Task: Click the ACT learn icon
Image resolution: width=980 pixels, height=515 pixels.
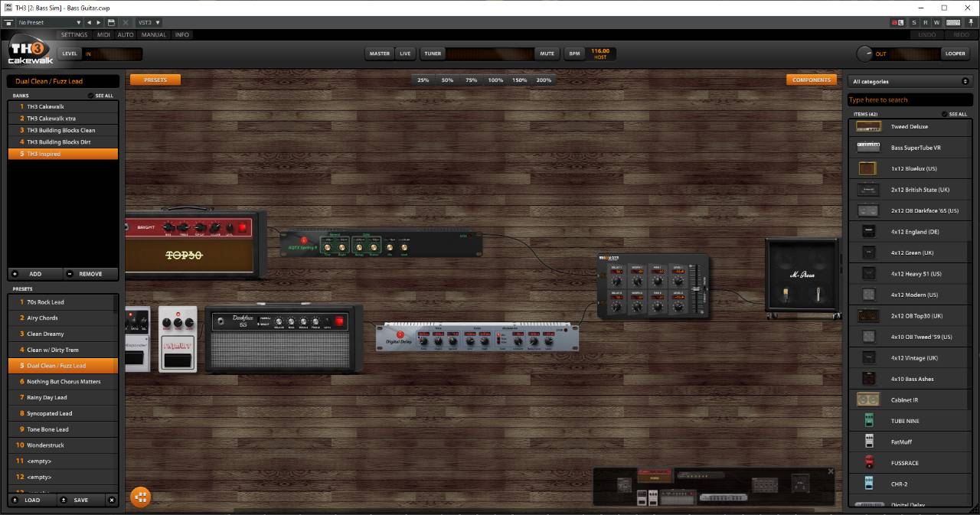Action: point(897,23)
